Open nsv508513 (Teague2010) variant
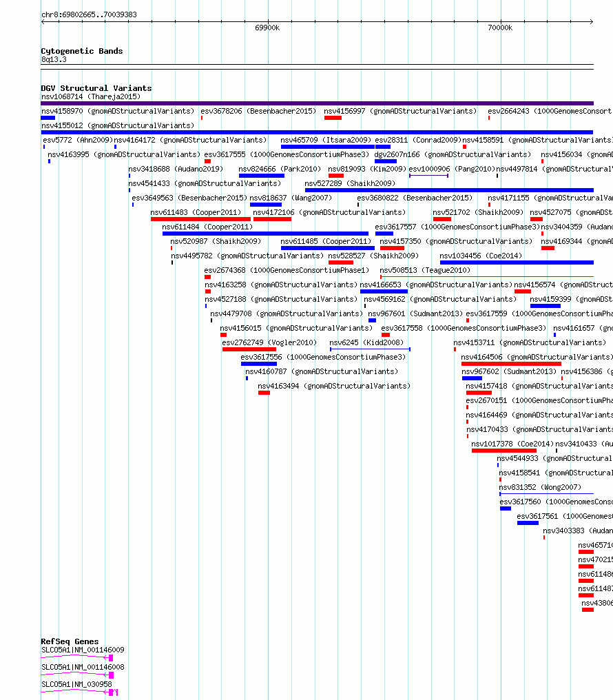Viewport: 613px width, 700px height. 425,271
